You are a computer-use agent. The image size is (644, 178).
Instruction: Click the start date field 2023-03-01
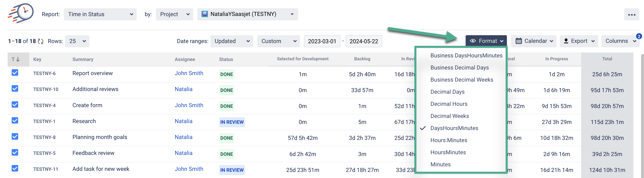[322, 41]
